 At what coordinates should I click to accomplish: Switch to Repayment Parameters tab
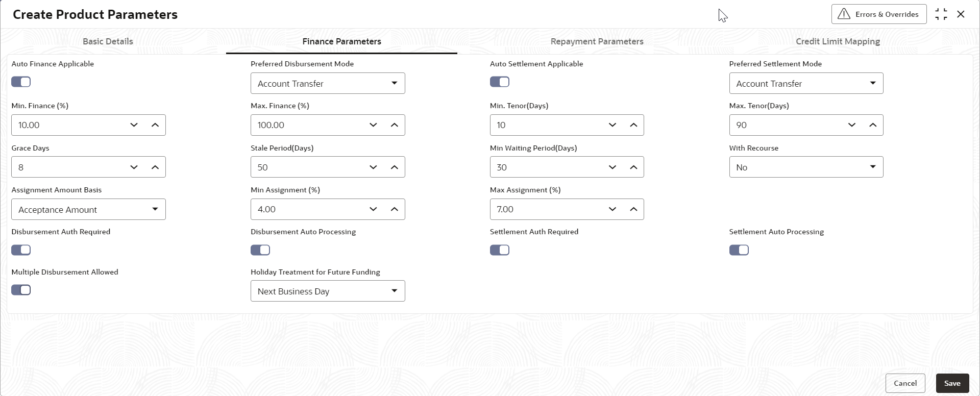pyautogui.click(x=597, y=41)
